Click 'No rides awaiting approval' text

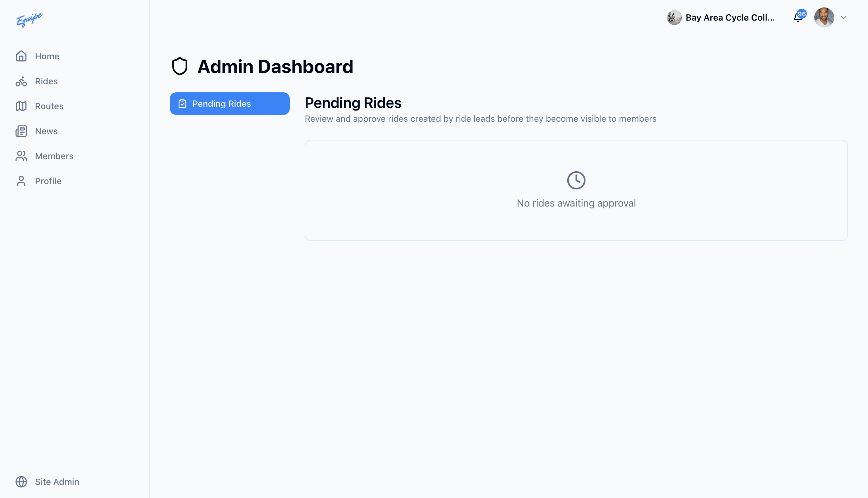click(576, 203)
